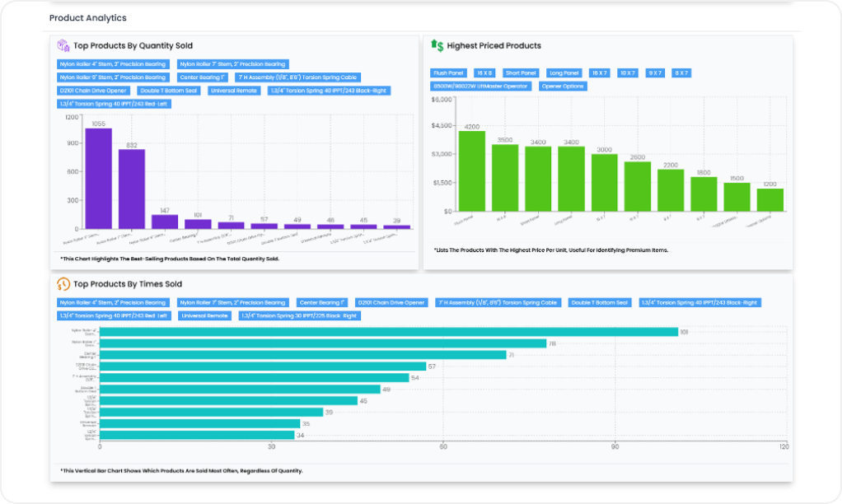Screen dimensions: 842x504
Task: Click the tallest purple bar labeled 1055
Action: tap(98, 178)
